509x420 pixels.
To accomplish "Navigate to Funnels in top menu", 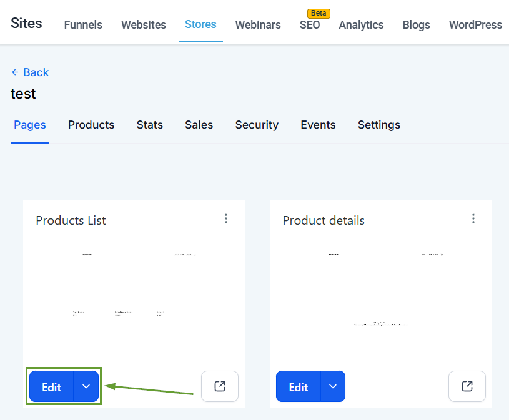I will tap(83, 25).
